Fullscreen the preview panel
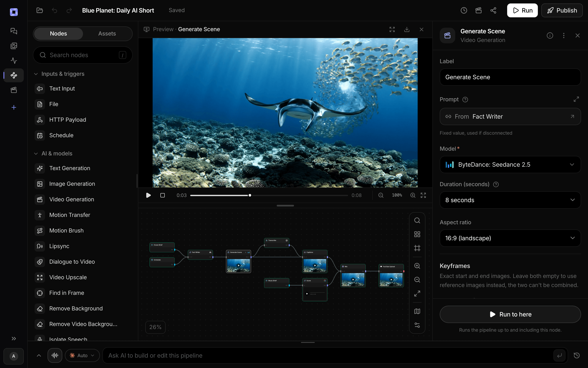 click(x=392, y=29)
